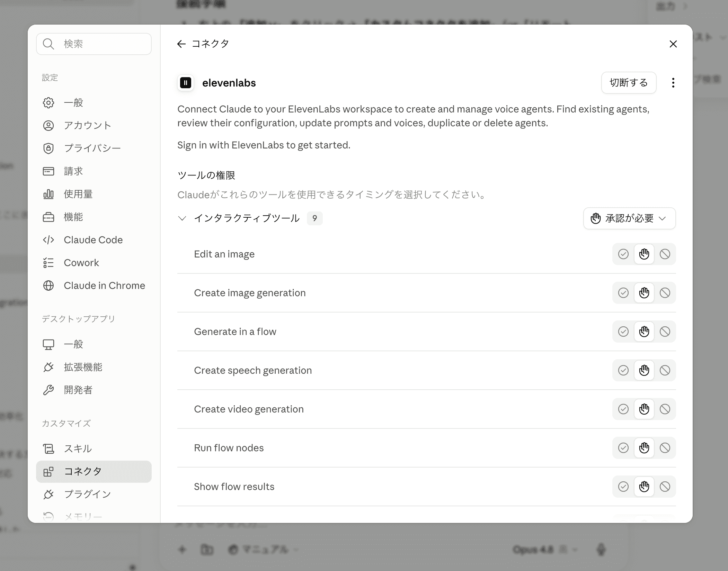
Task: Block Create speech generation tool
Action: (665, 371)
